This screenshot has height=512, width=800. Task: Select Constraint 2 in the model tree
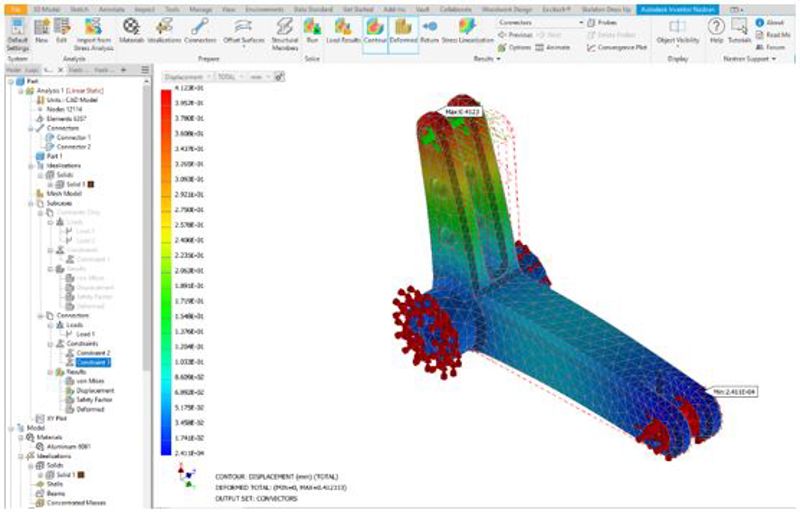94,353
